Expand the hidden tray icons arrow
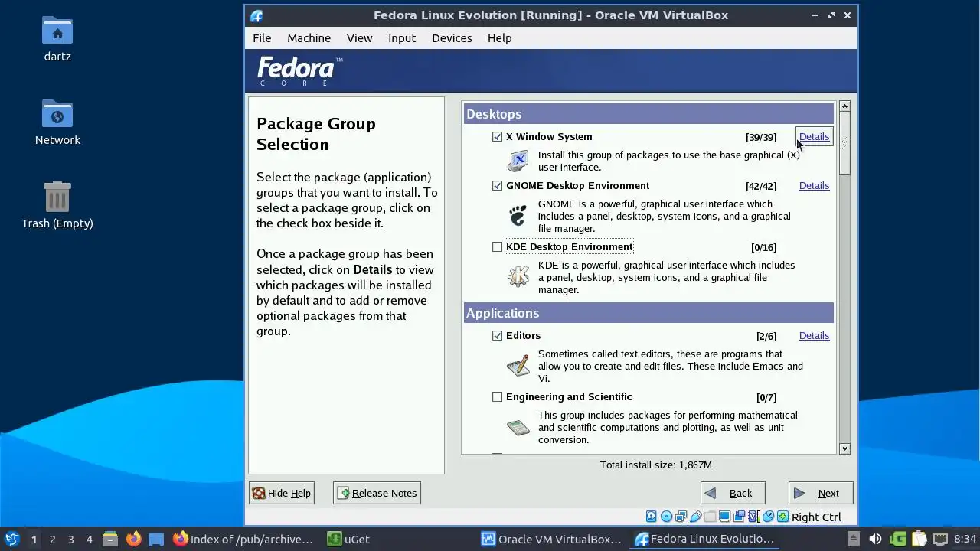 tap(853, 539)
